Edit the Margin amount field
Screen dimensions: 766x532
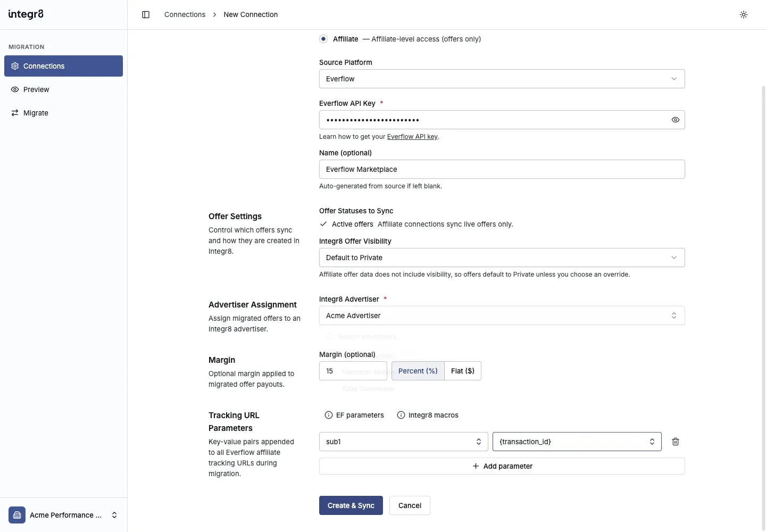pyautogui.click(x=353, y=371)
